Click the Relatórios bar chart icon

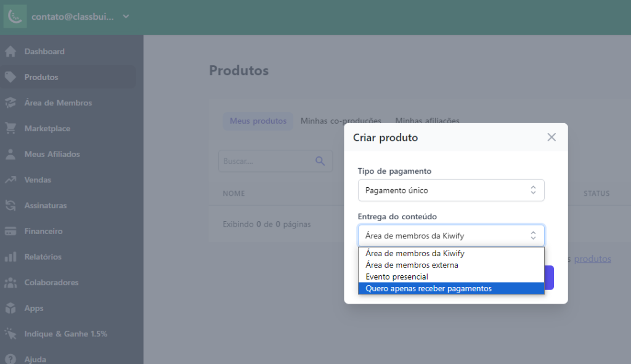10,257
